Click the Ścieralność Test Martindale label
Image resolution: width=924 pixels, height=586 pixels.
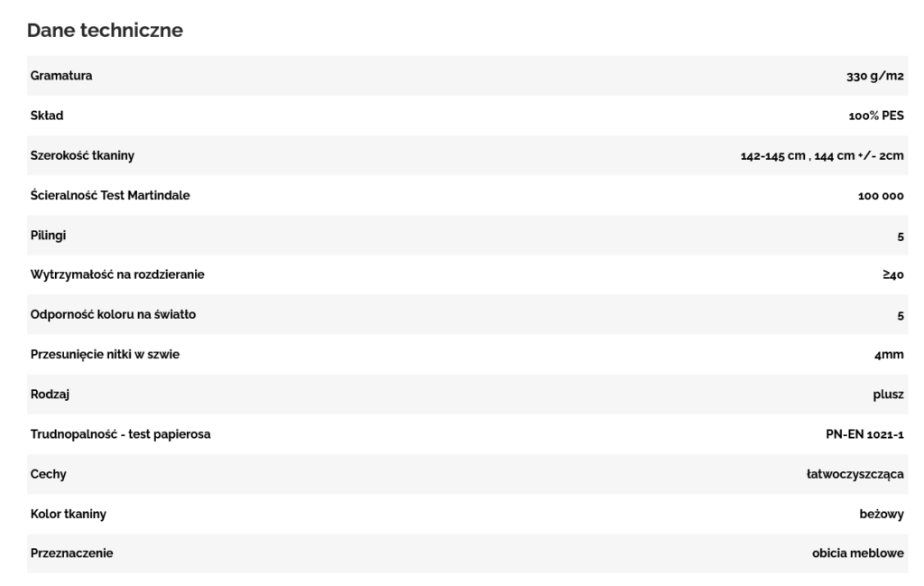[110, 195]
